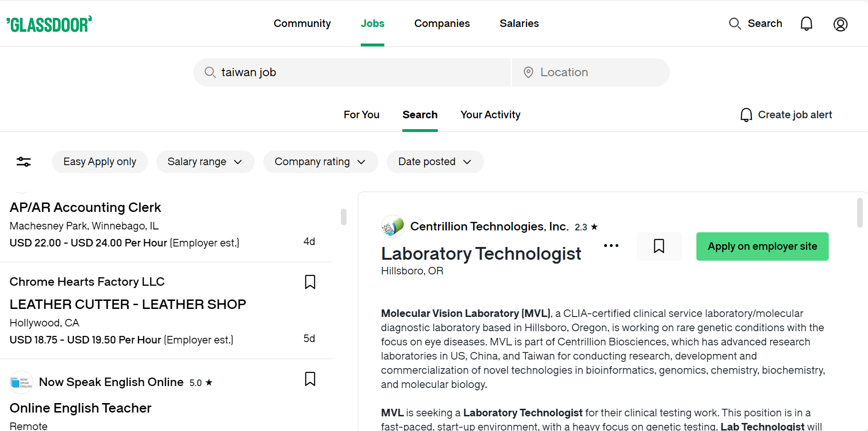Go to the Companies menu
This screenshot has width=868, height=431.
coord(442,23)
